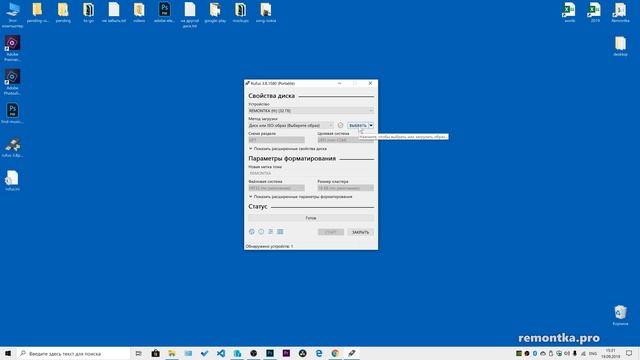Viewport: 640px width, 360px height.
Task: Open the notification center icon
Action: [x=629, y=353]
